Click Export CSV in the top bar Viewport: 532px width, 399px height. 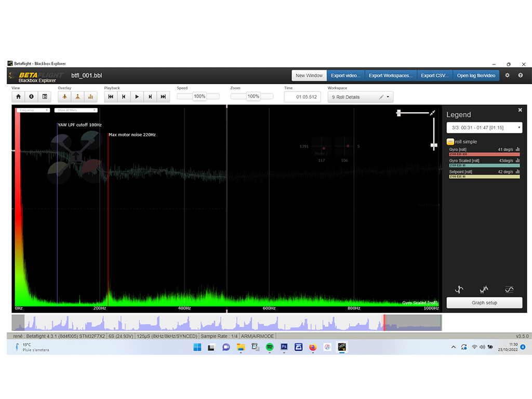(x=434, y=75)
